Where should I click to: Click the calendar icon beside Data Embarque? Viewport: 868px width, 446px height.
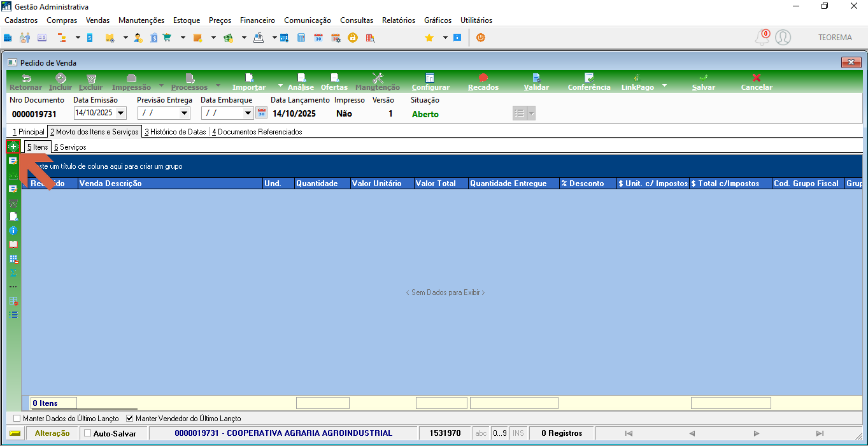[x=261, y=113]
